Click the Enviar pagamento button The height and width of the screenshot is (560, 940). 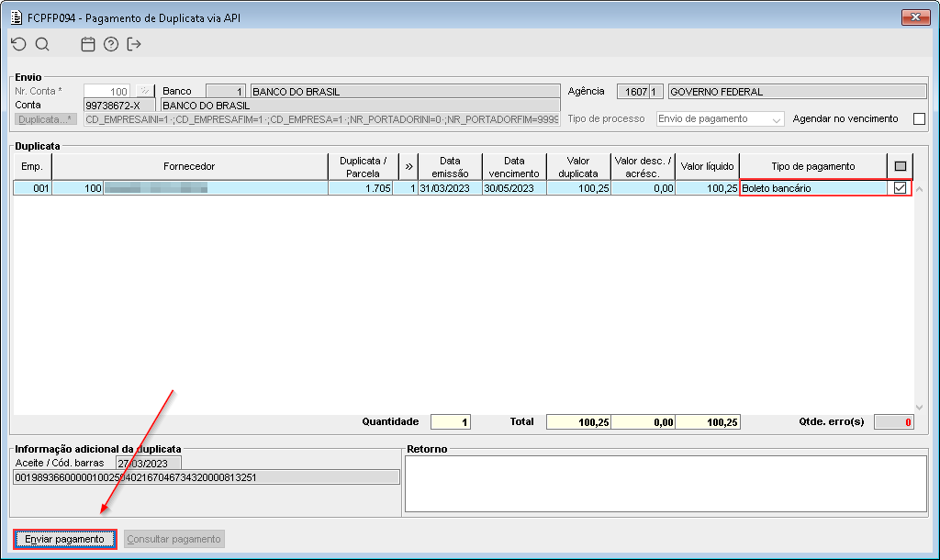point(65,539)
